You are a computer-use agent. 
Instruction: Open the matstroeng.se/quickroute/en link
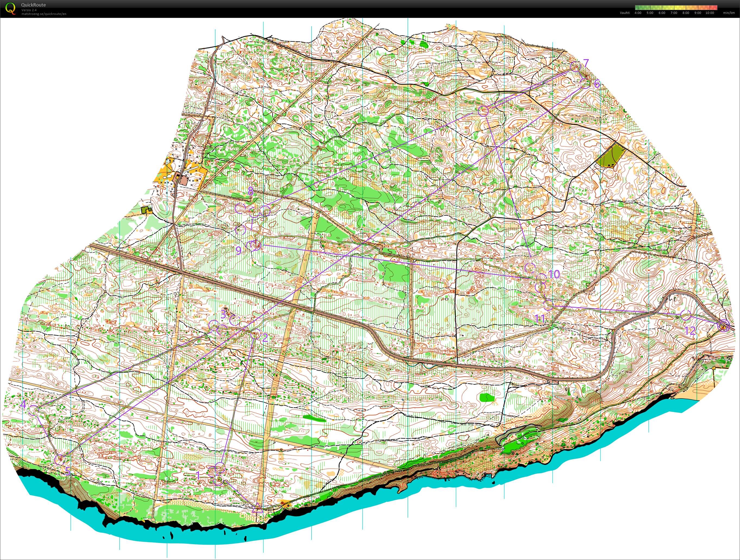tap(43, 14)
